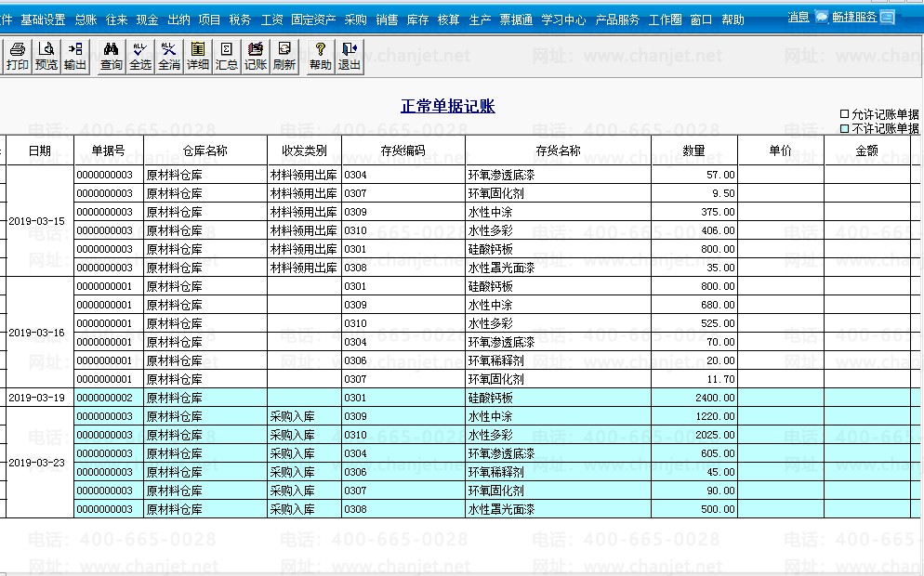Click the 数量 column header
This screenshot has height=576, width=924.
coord(693,151)
